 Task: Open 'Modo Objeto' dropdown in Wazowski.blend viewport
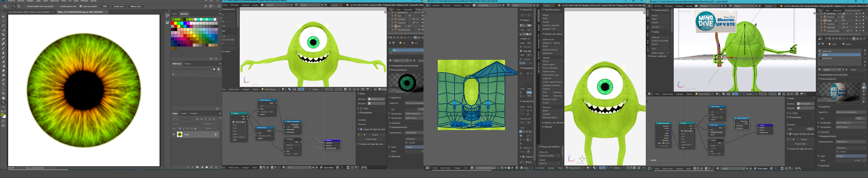[x=270, y=89]
